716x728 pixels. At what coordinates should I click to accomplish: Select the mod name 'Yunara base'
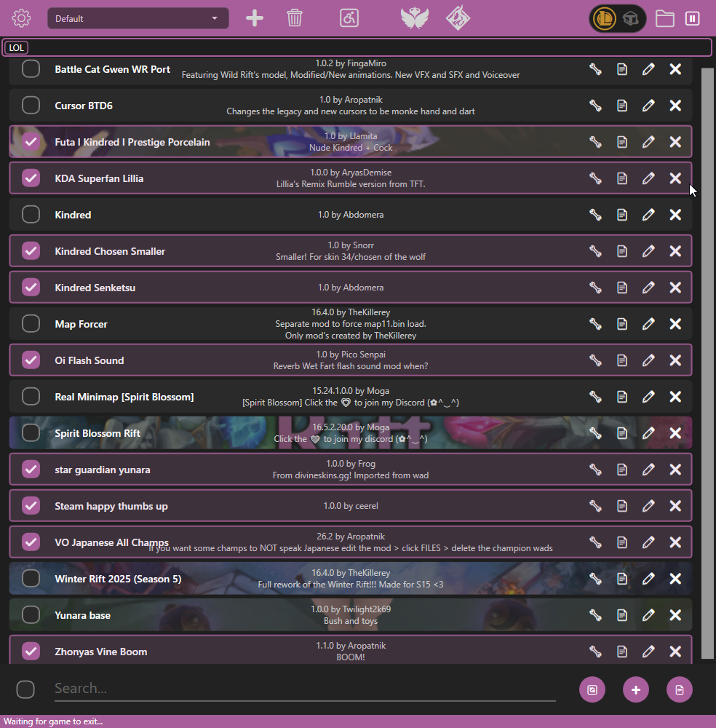83,615
